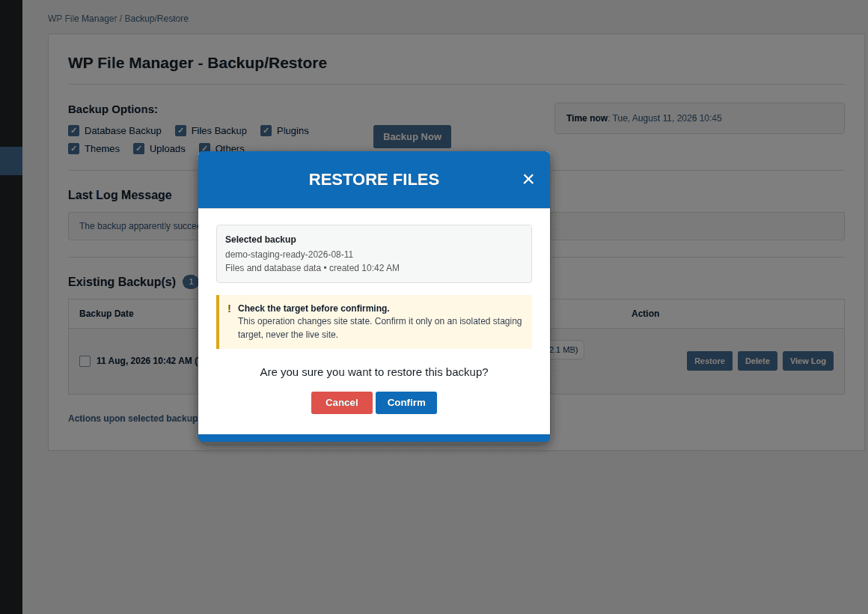868x614 pixels.
Task: Click the RESTORE FILES dialog title
Action: click(373, 180)
